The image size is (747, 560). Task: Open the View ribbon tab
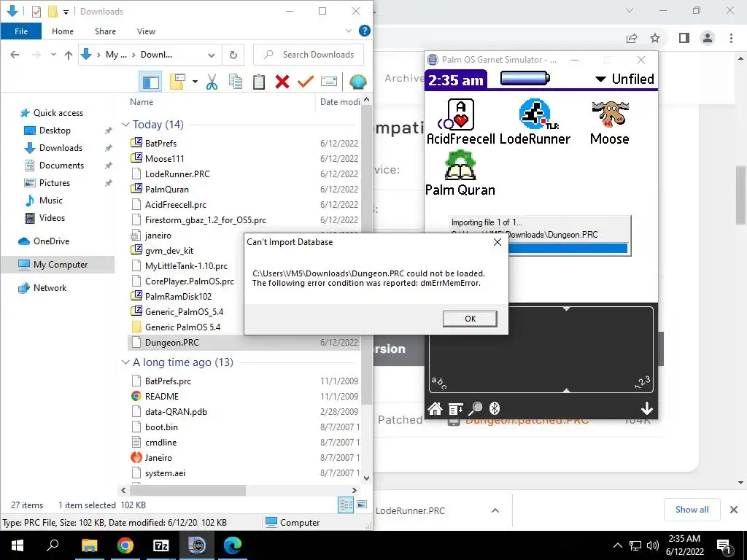click(146, 31)
